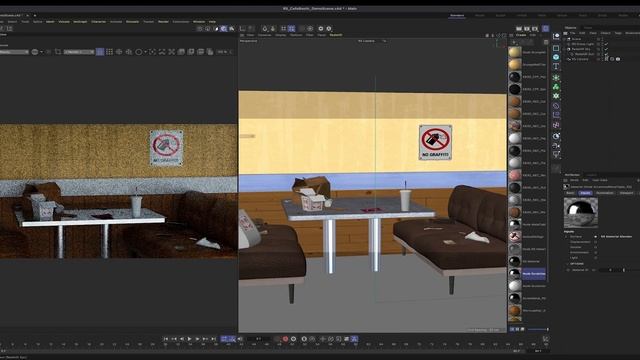Open the viewport camera dropdown

click(x=371, y=41)
